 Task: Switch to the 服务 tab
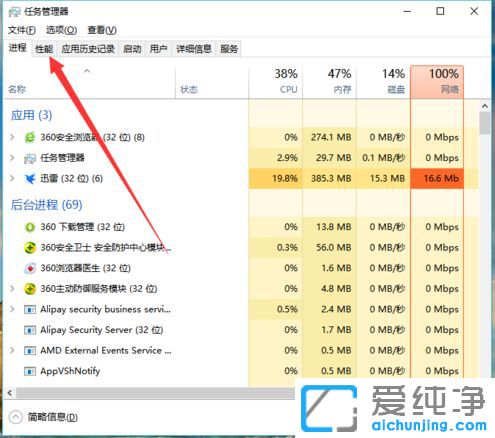click(229, 49)
